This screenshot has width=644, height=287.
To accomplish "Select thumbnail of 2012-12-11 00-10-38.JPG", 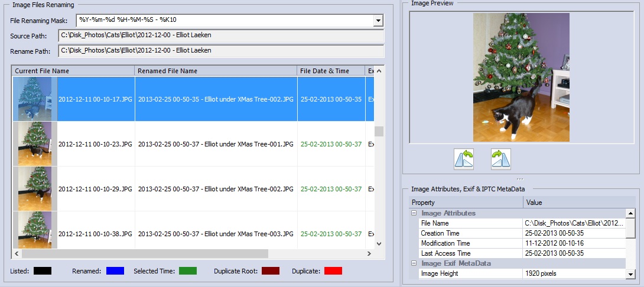I will [35, 230].
